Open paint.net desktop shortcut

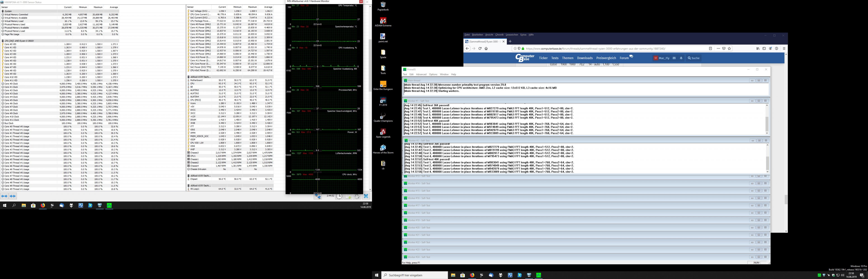coord(383,38)
